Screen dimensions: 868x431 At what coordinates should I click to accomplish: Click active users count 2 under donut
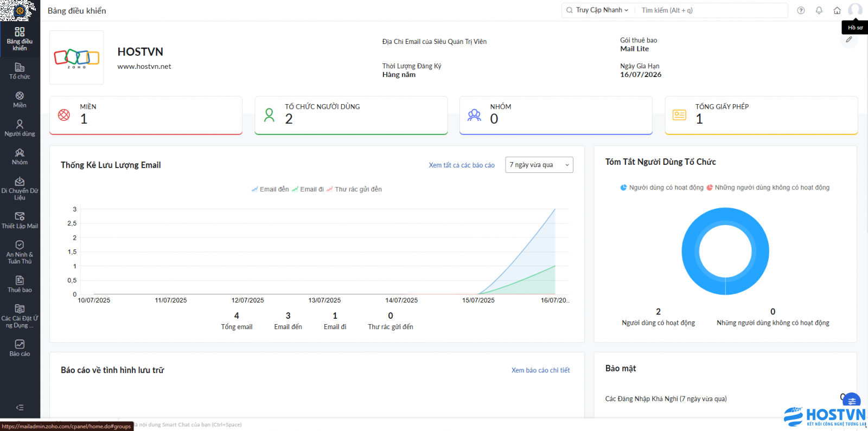click(x=658, y=312)
